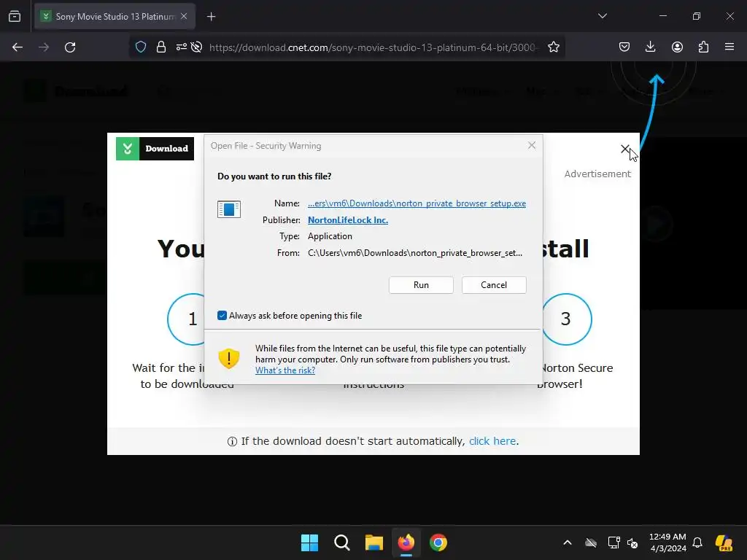Click the Firefox taskbar icon
The height and width of the screenshot is (560, 747).
[x=406, y=542]
